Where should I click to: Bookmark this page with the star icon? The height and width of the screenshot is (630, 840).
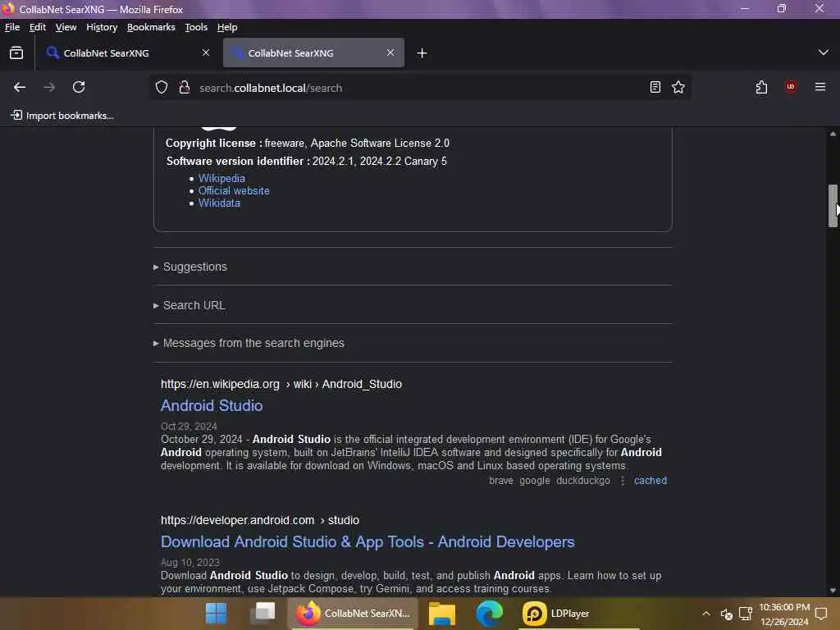tap(678, 87)
